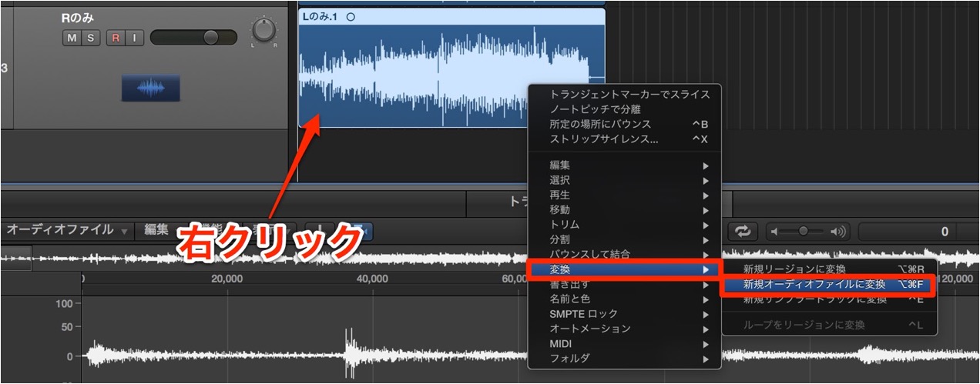Click the loop circle beside Lのみ.1 name
Viewport: 980px width, 384px height.
click(x=351, y=16)
